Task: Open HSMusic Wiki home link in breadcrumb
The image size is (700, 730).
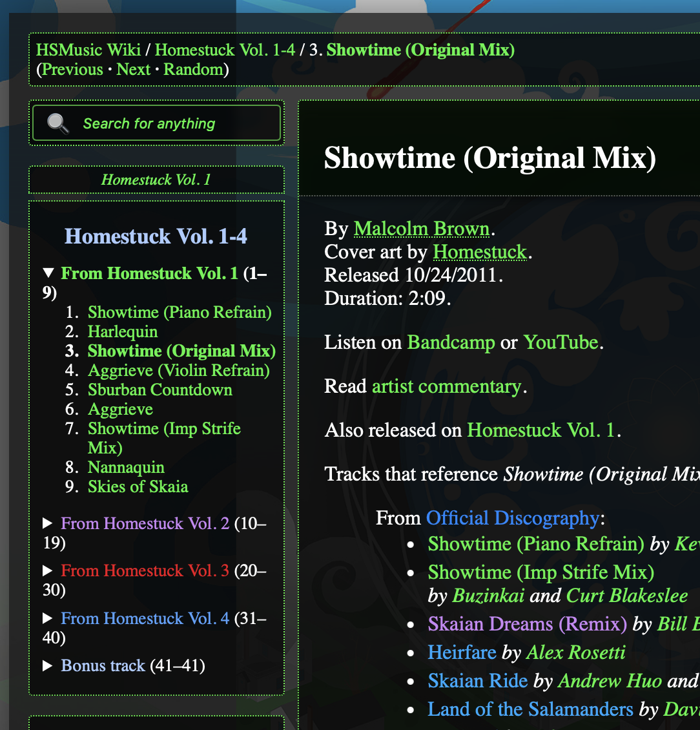Action: coord(88,50)
